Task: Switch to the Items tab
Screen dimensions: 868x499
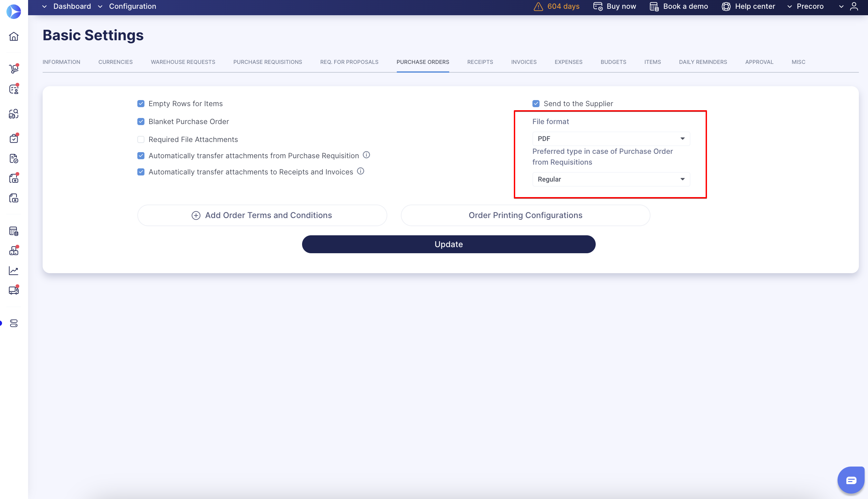Action: tap(653, 62)
